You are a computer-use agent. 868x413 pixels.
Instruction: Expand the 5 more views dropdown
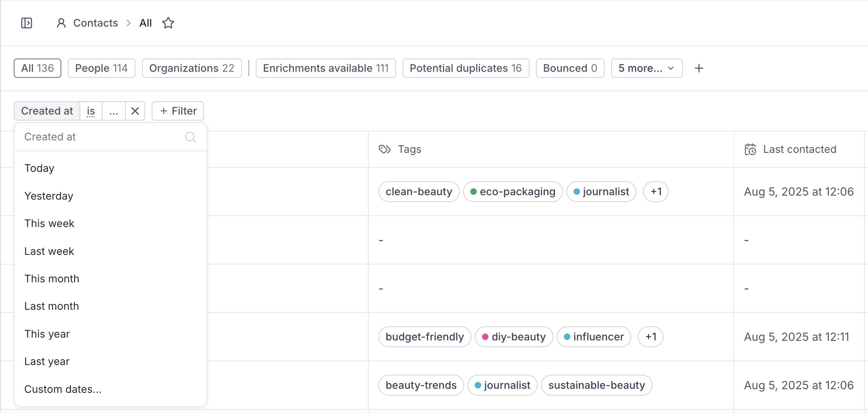647,68
